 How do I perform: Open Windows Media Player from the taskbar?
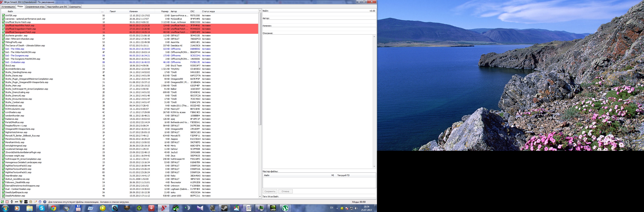(x=17, y=208)
